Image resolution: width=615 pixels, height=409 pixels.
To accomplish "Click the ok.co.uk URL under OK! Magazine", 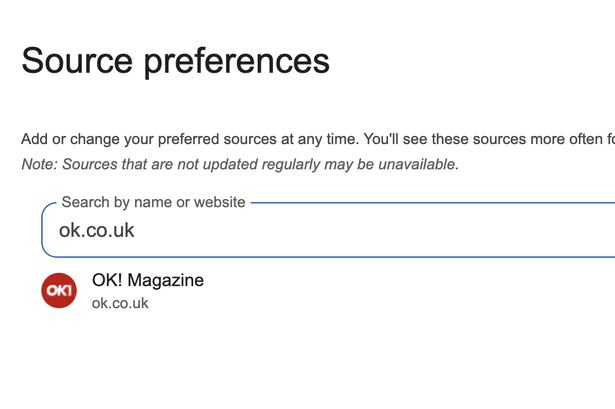I will click(120, 303).
